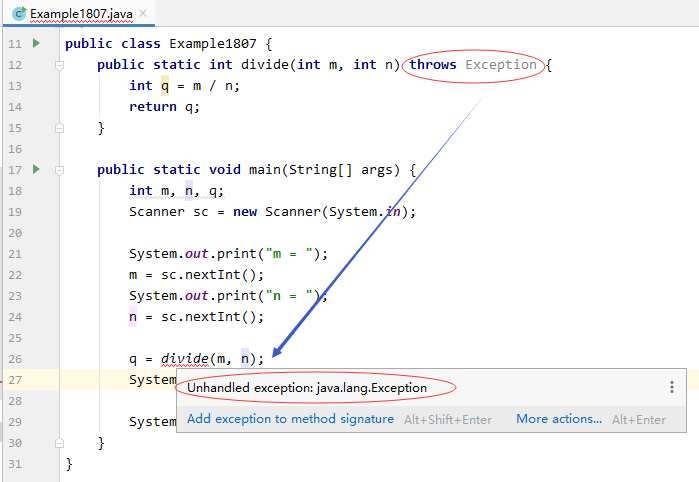Viewport: 699px width, 482px height.
Task: Collapse the main method fold marker on line 17
Action: (59, 170)
